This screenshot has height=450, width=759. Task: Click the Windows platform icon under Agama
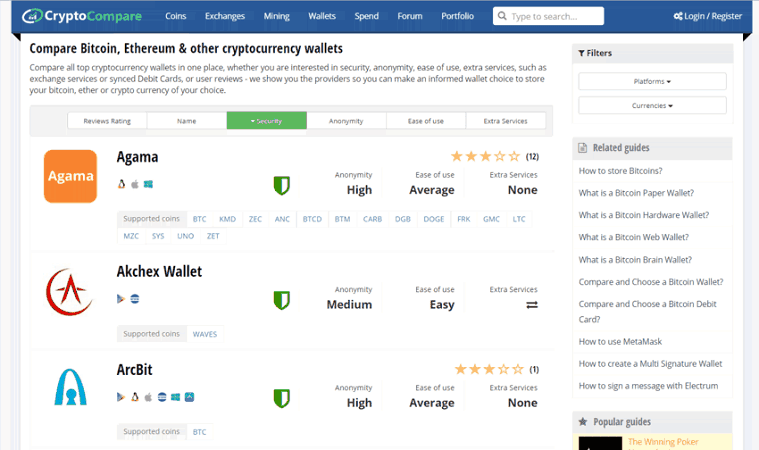(148, 184)
